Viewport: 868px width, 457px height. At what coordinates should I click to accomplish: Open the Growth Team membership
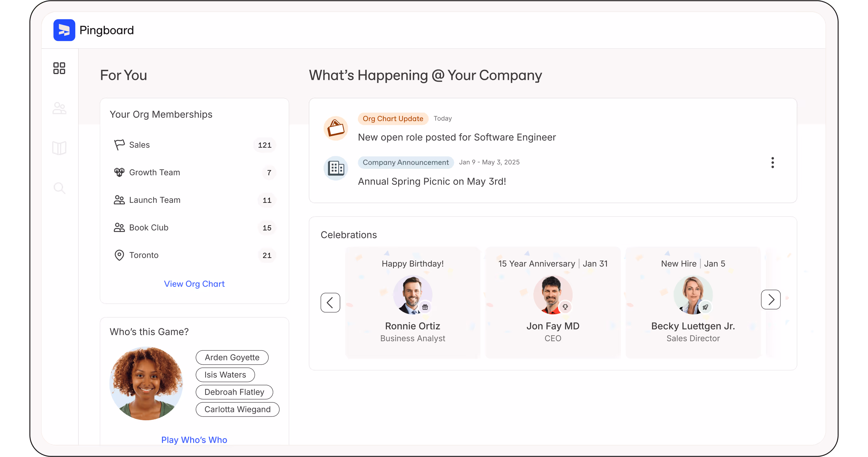click(x=154, y=173)
